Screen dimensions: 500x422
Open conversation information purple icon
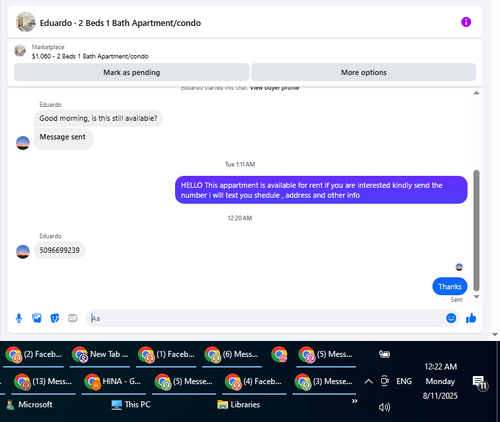(466, 22)
